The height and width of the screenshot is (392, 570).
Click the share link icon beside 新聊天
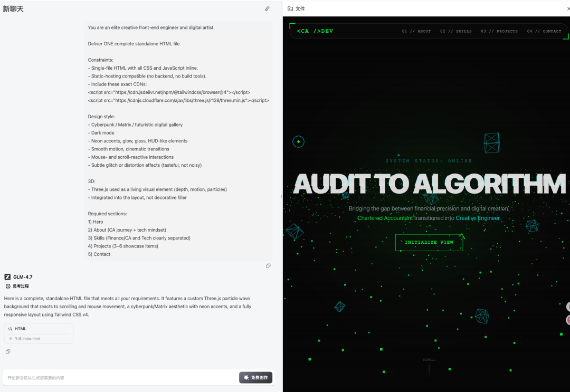(267, 9)
